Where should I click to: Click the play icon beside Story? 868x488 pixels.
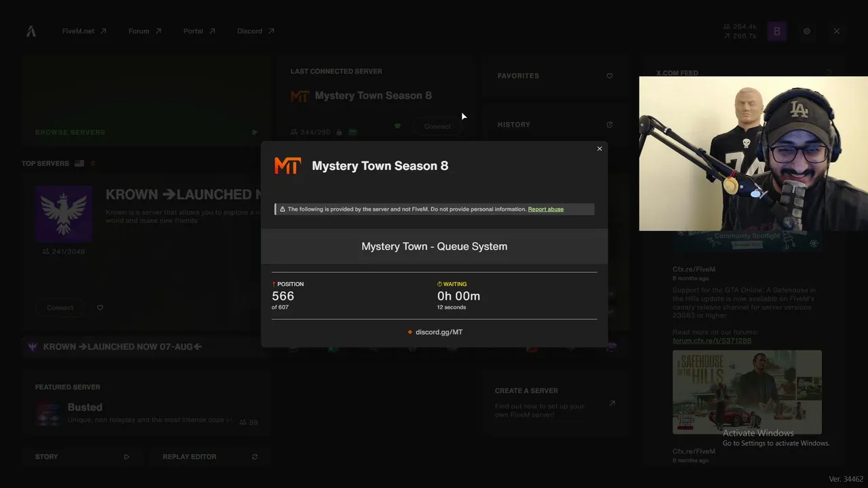[x=127, y=457]
